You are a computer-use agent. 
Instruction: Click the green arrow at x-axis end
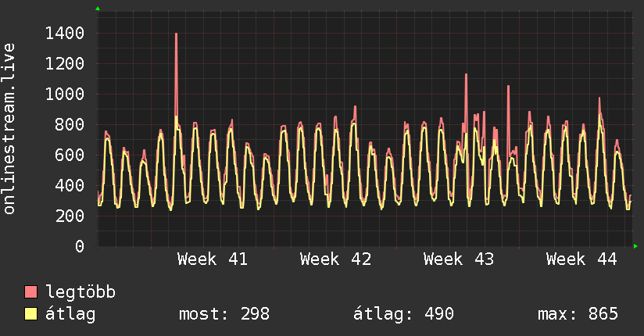[x=635, y=246]
